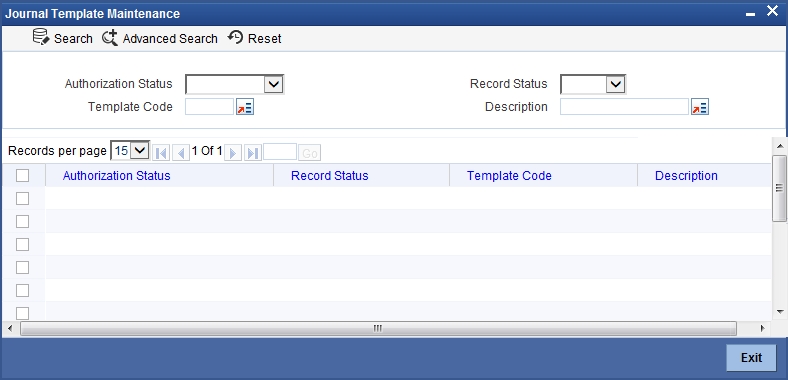Sort by Authorization Status column header

pos(117,175)
